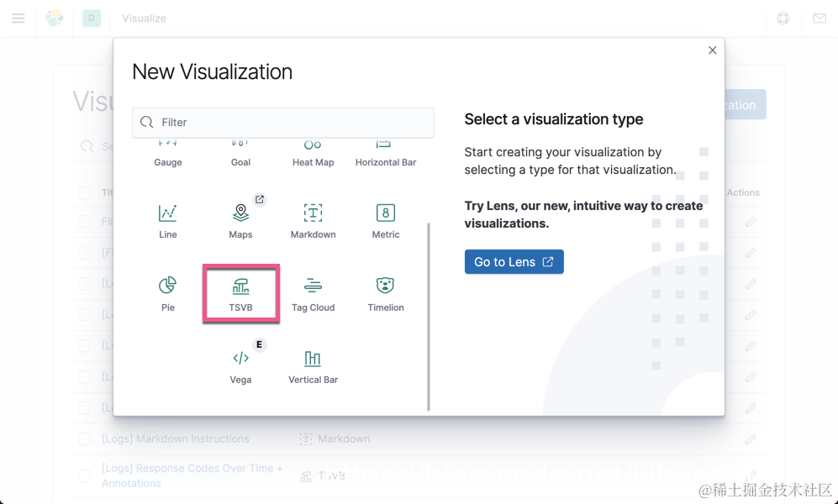Click the Visualize breadcrumb

pos(144,18)
